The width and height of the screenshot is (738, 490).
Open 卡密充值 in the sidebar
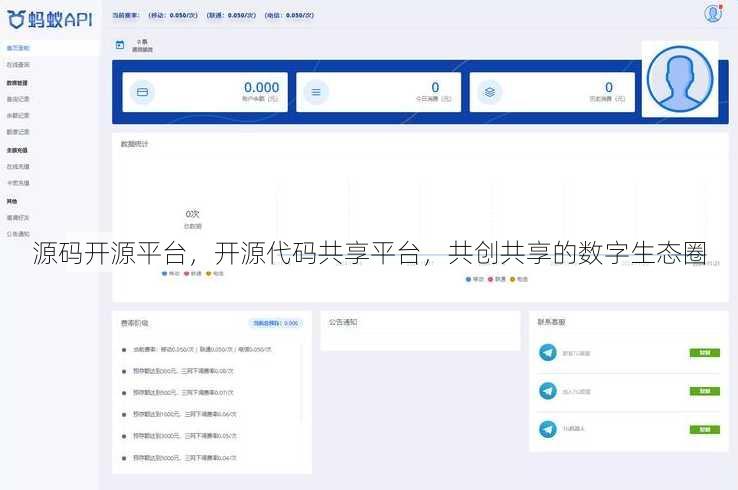click(18, 183)
